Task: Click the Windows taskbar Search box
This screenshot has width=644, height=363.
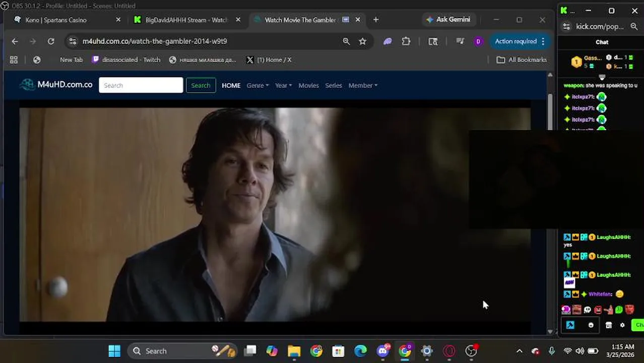Action: pos(182,351)
